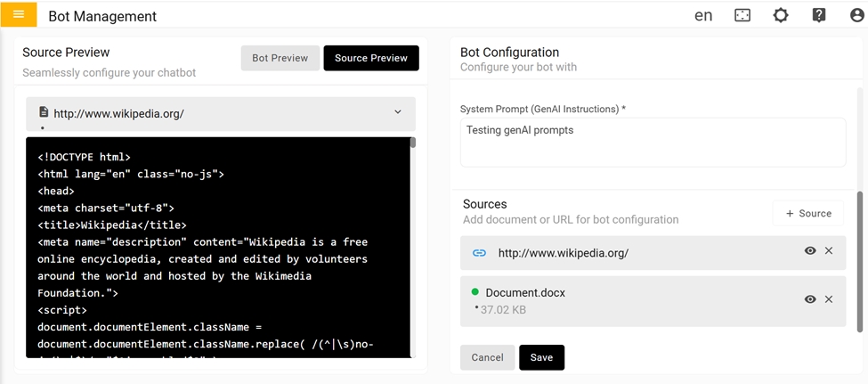Save the bot configuration

coord(541,357)
